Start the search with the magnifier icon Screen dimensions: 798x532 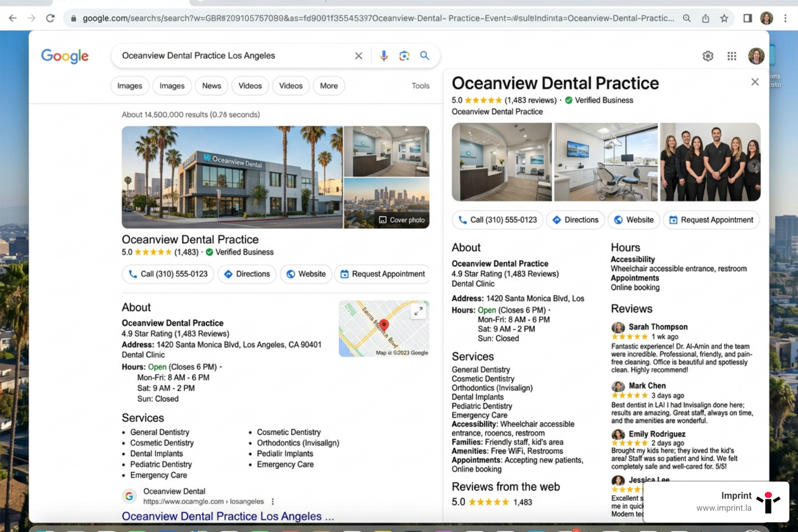pos(424,56)
